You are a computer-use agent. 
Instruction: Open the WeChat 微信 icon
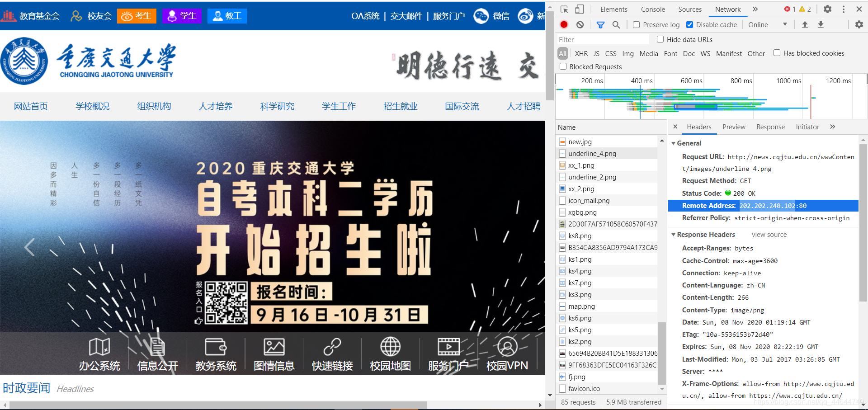click(x=481, y=16)
